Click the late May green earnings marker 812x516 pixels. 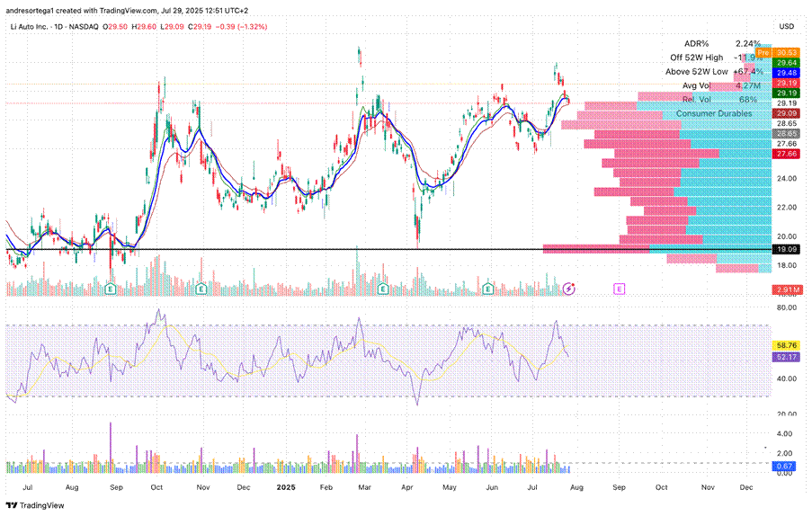pyautogui.click(x=487, y=289)
